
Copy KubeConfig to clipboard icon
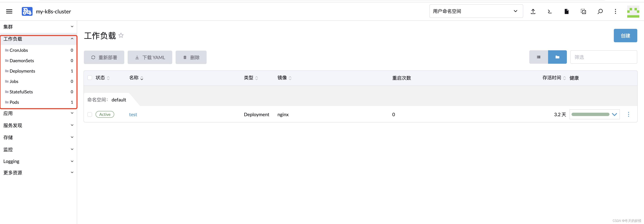tap(583, 11)
